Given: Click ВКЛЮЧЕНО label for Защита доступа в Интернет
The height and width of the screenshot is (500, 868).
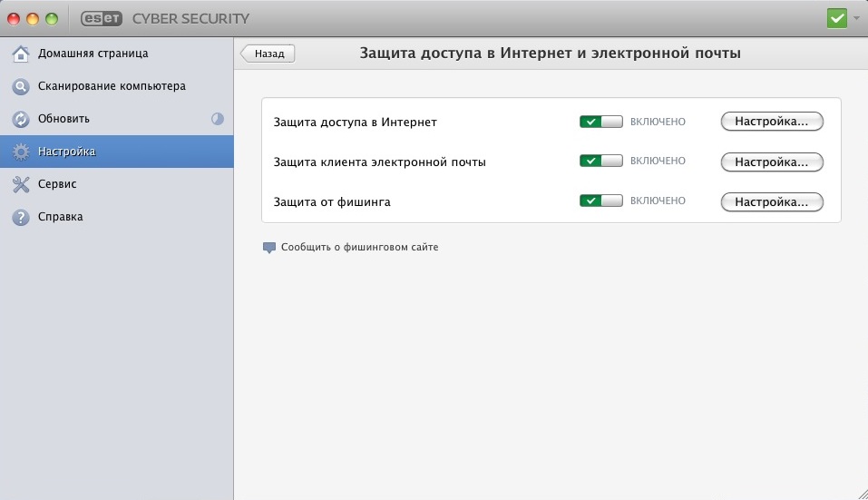Looking at the screenshot, I should (x=658, y=122).
